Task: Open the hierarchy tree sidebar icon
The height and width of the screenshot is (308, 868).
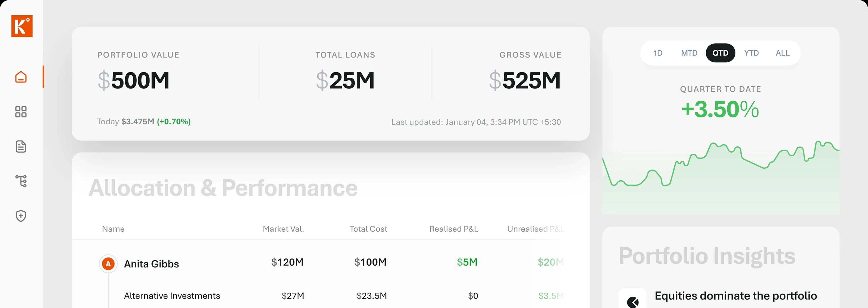Action: [21, 181]
